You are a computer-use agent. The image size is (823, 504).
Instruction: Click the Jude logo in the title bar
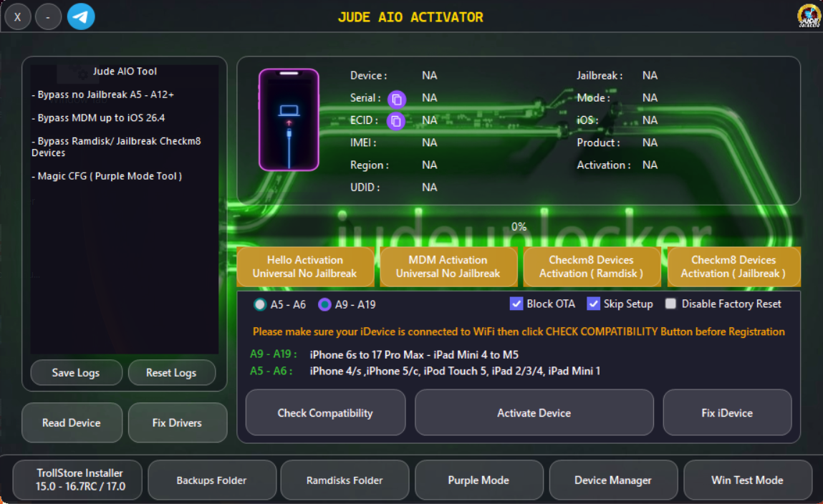click(809, 16)
